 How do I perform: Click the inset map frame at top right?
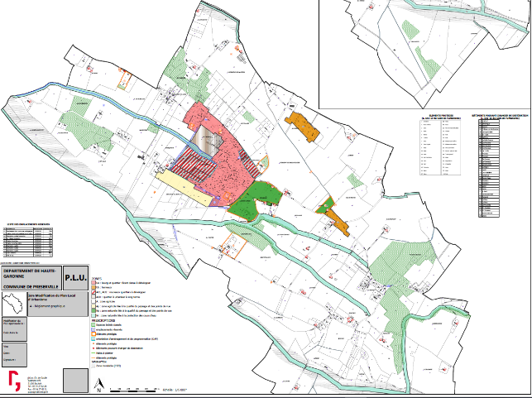(424, 50)
